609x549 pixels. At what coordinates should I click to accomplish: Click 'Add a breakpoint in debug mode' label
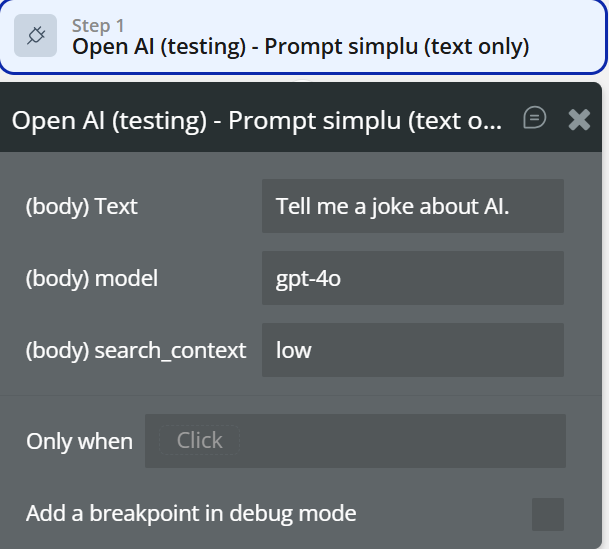(190, 514)
